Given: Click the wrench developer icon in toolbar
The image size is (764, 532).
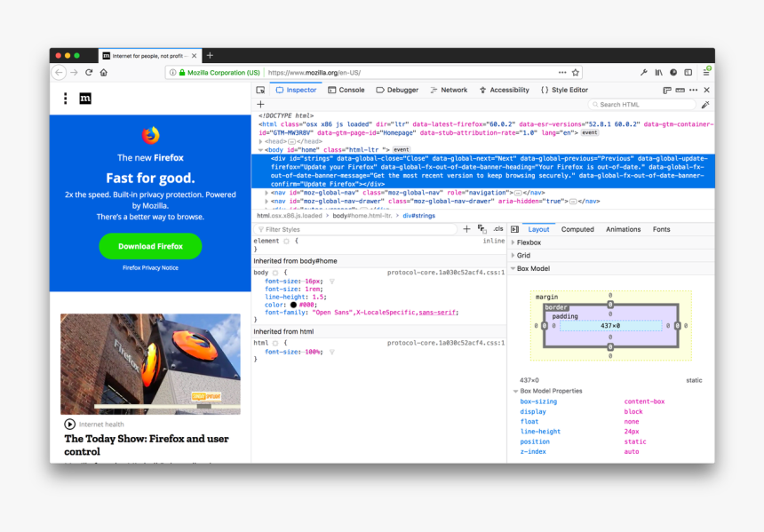Looking at the screenshot, I should pos(644,73).
